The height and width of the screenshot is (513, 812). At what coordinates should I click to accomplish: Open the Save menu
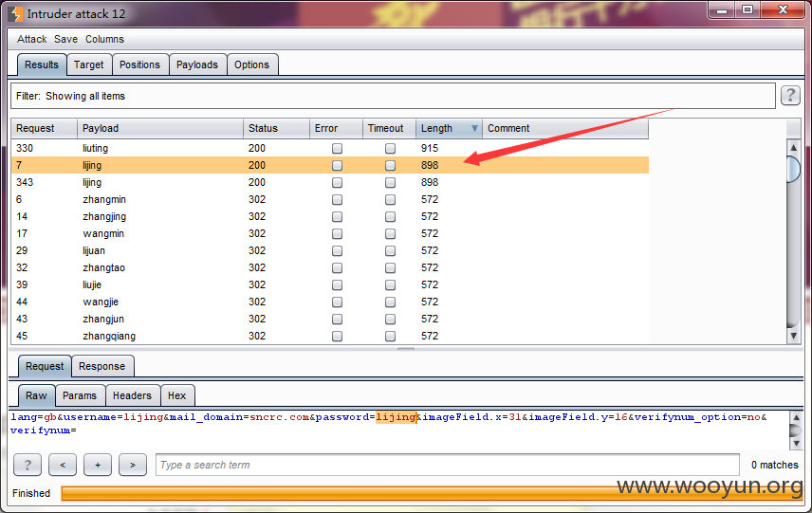(65, 39)
